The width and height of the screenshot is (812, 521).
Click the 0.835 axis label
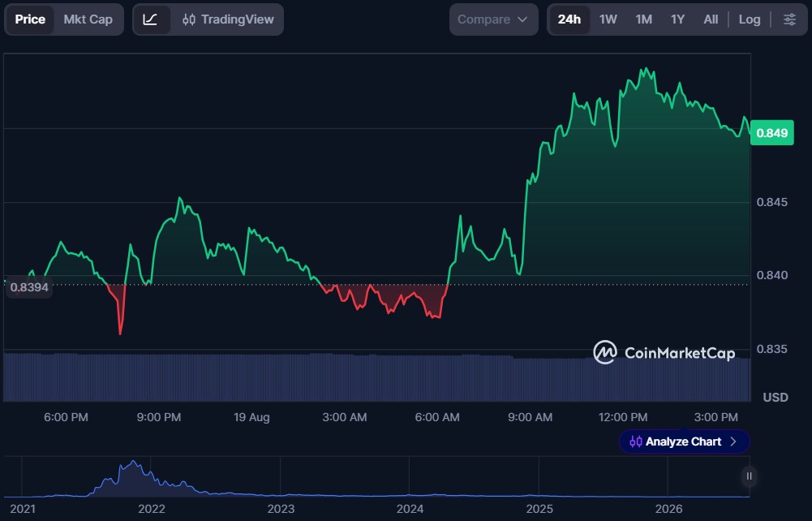771,349
